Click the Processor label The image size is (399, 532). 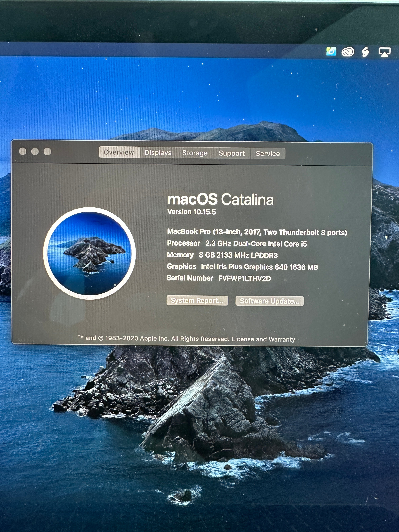184,243
